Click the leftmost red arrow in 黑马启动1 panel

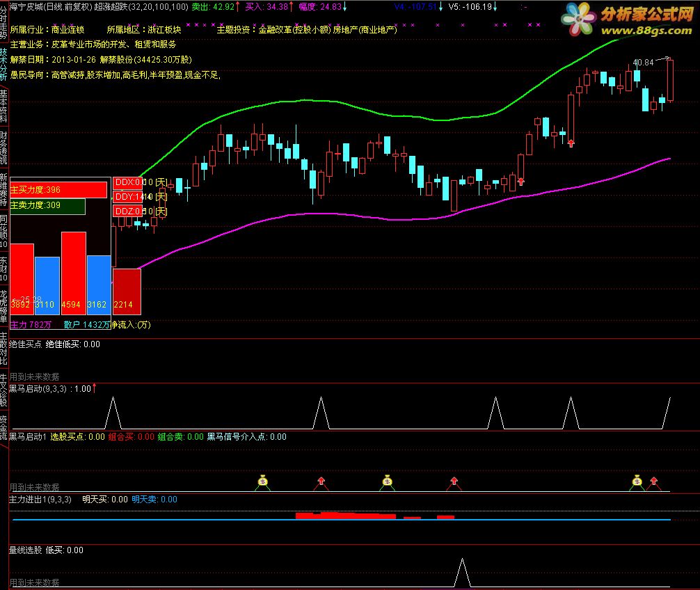point(321,481)
